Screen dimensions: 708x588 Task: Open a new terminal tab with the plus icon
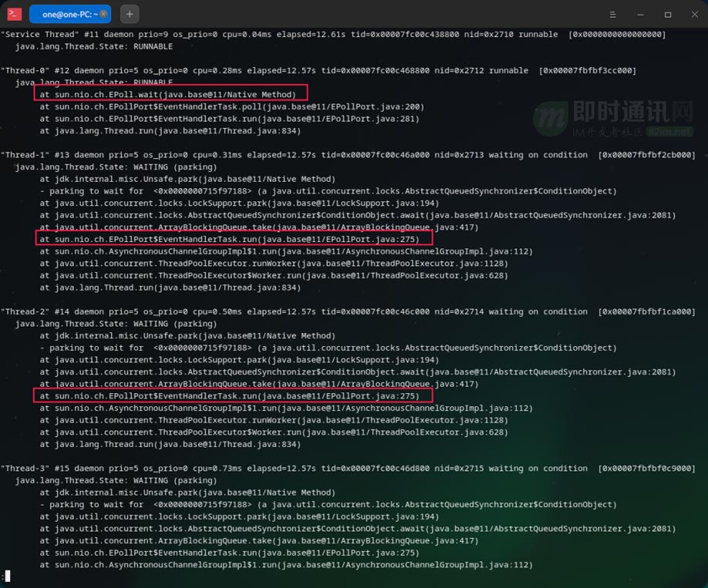pos(128,13)
